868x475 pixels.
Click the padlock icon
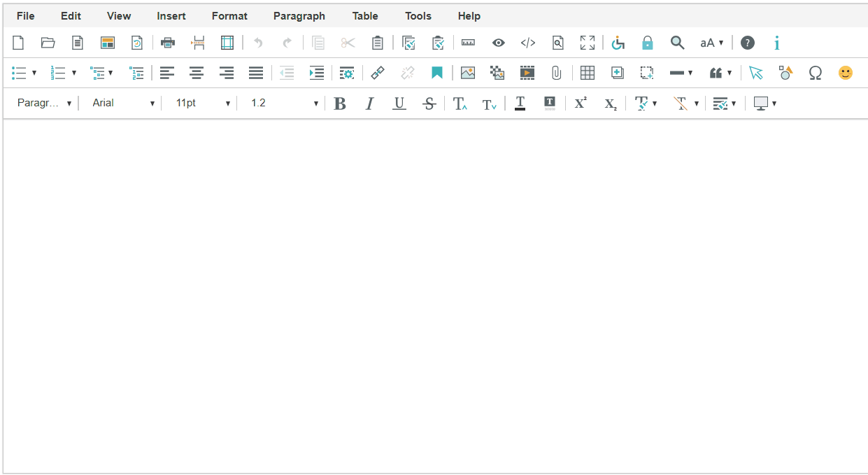648,43
